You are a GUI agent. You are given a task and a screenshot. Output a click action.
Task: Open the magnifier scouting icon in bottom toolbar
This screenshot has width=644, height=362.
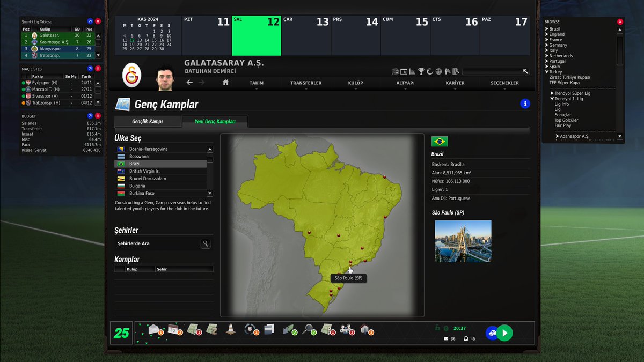coord(309,329)
